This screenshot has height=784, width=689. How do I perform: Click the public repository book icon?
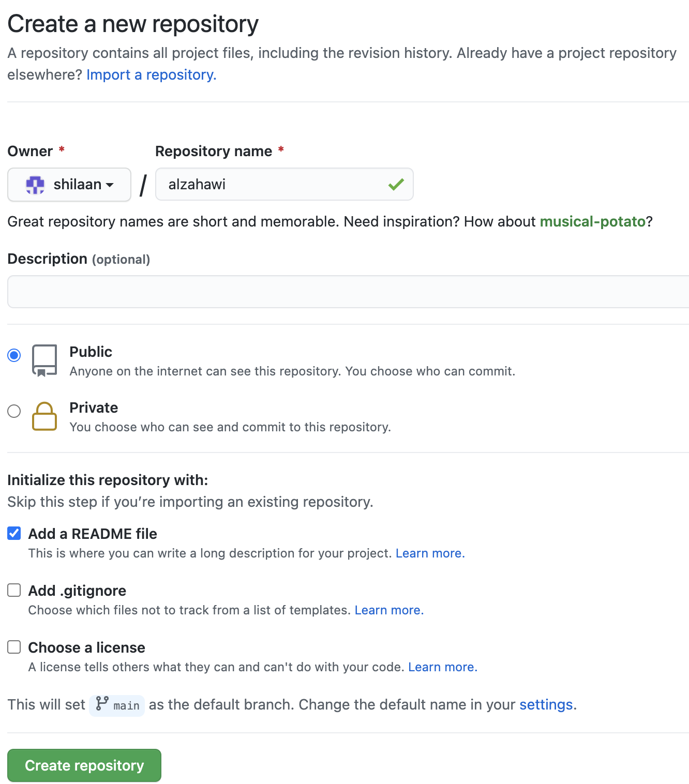tap(44, 360)
